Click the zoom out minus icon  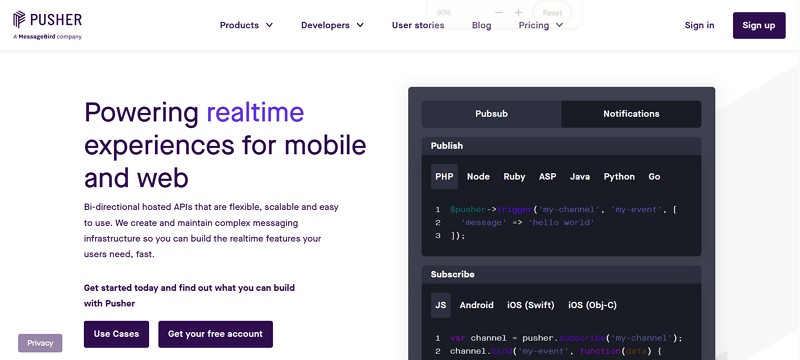pos(499,12)
